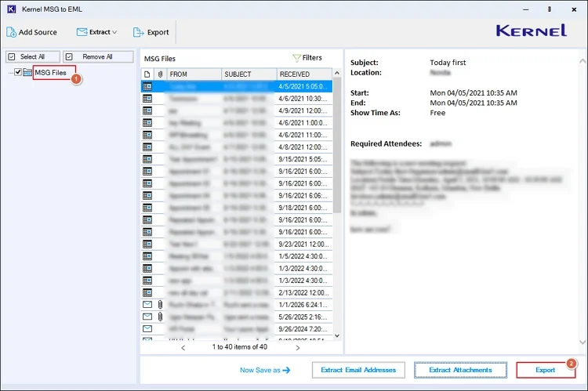Viewport: 588px width, 391px height.
Task: Sort by the FROM column header
Action: (x=194, y=74)
